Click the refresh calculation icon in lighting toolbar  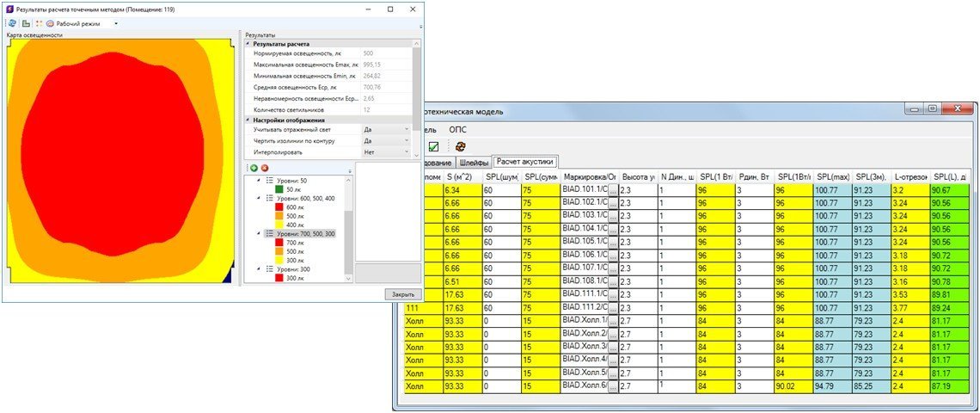pos(12,23)
